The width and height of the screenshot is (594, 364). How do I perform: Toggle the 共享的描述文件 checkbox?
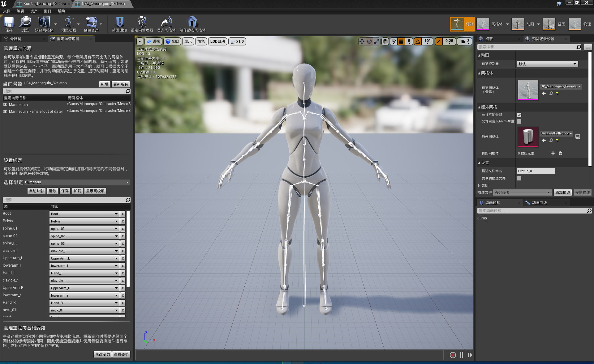[x=519, y=178]
